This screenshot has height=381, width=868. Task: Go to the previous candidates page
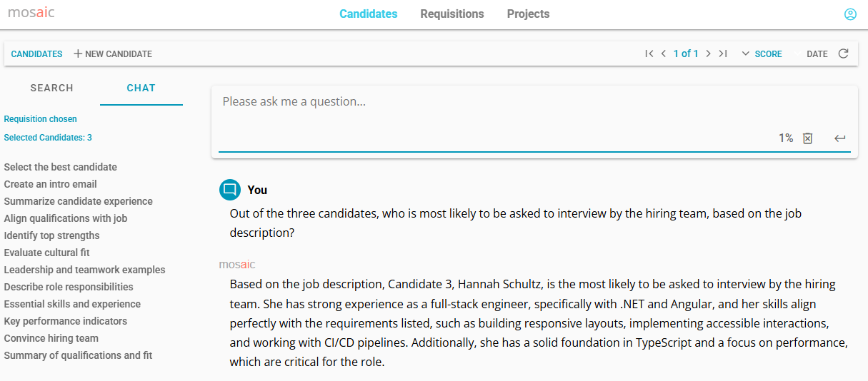coord(664,54)
